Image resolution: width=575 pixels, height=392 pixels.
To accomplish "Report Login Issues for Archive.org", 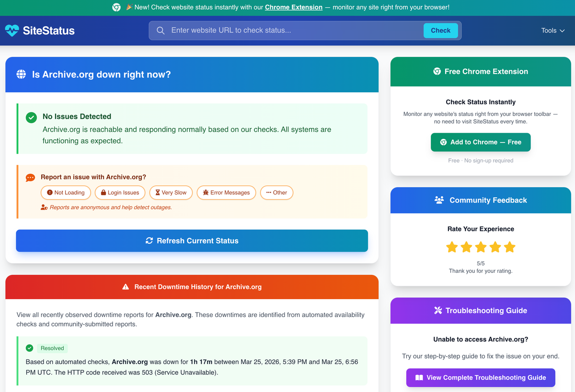I will click(x=120, y=192).
